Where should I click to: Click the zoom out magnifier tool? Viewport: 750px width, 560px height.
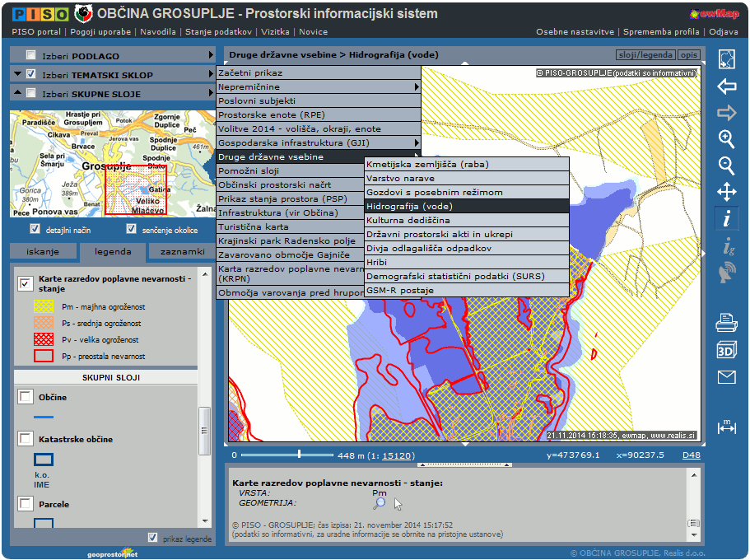click(x=726, y=166)
